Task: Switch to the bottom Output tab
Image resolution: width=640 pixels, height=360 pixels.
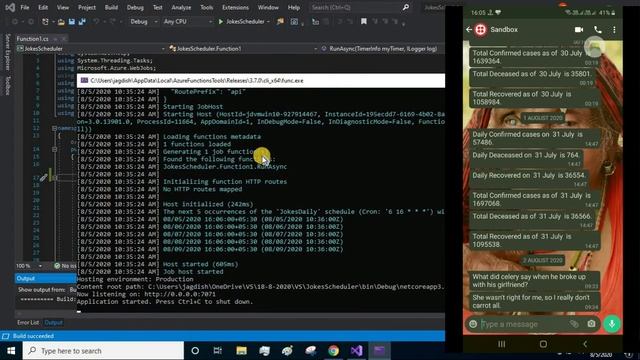Action: point(53,322)
